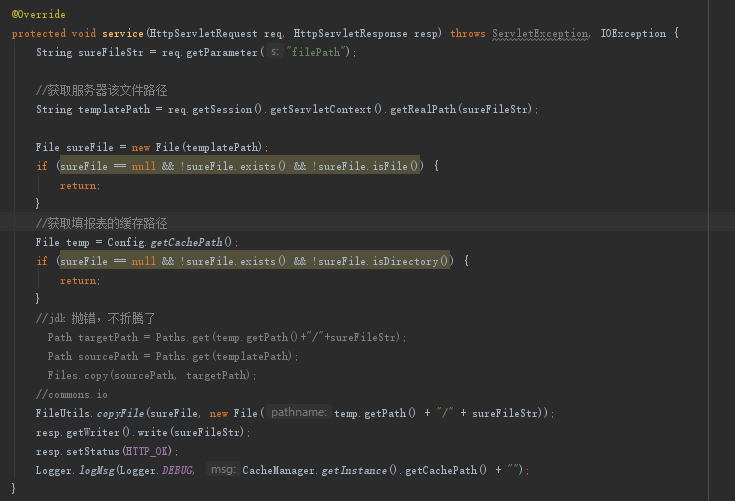Click the @Override annotation
The width and height of the screenshot is (735, 501).
38,15
